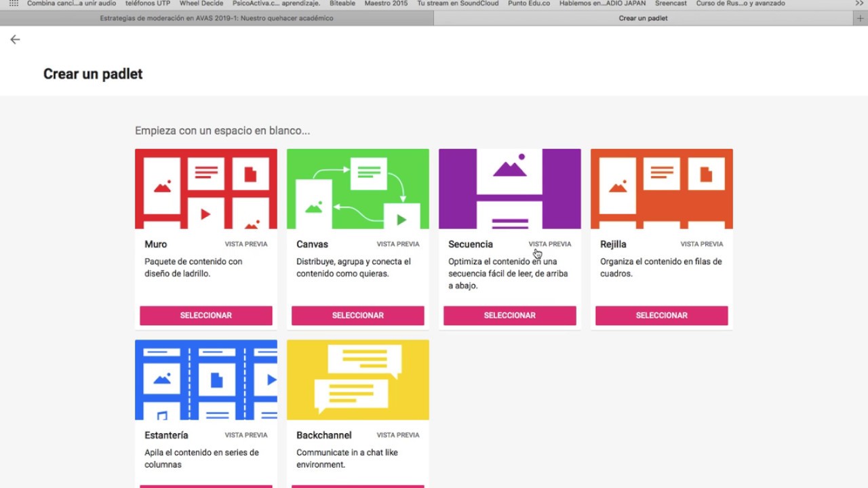Viewport: 868px width, 488px height.
Task: Select the Secuencia layout with Seleccionar
Action: [510, 315]
